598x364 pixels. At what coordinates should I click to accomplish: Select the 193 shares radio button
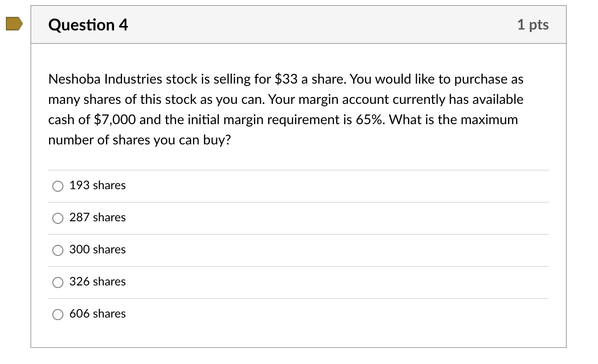(57, 186)
